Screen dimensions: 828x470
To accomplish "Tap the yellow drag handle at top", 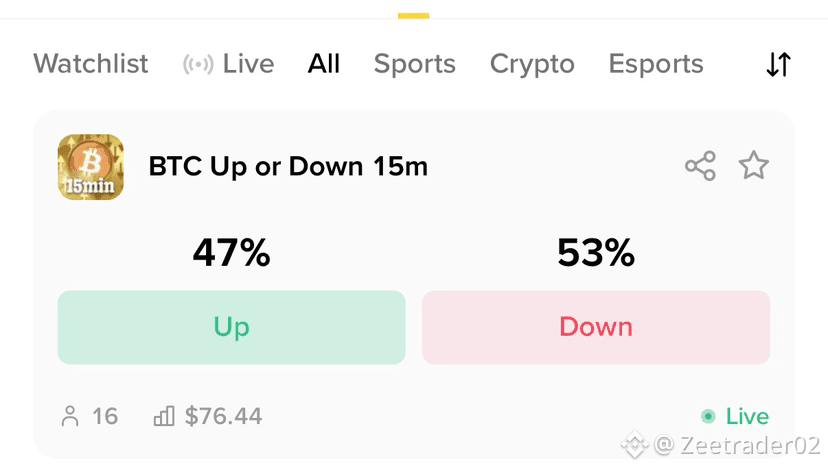I will (x=413, y=16).
